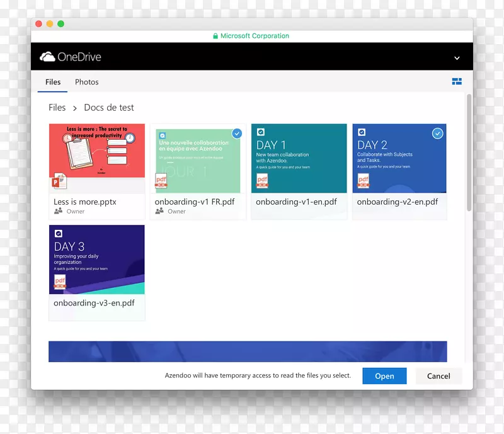
Task: Click Owner label under Less is more.pptx
Action: coord(76,211)
